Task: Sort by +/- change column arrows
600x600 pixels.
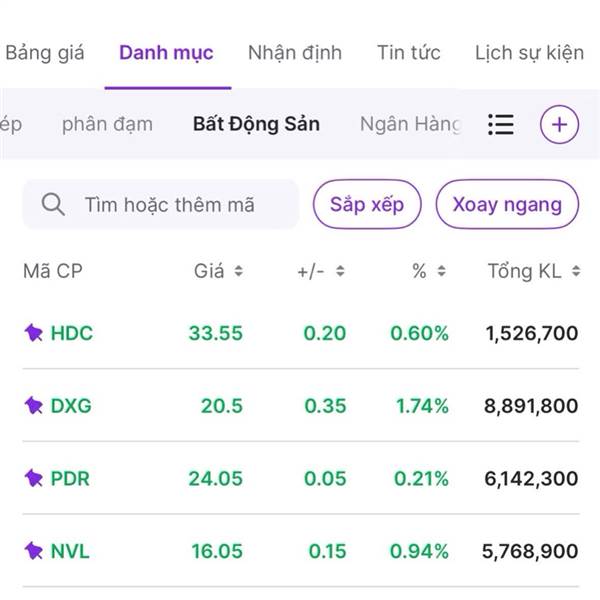Action: pyautogui.click(x=340, y=271)
